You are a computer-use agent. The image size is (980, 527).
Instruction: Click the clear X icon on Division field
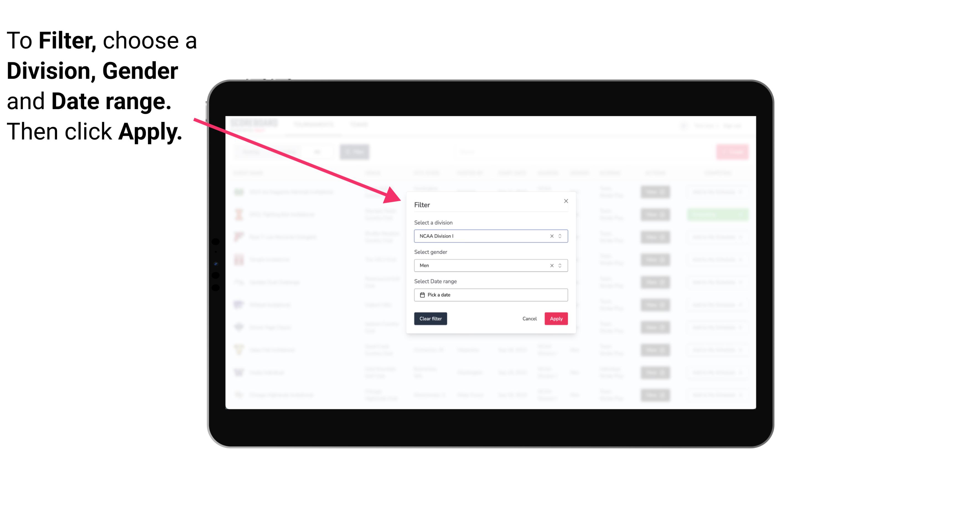coord(551,236)
